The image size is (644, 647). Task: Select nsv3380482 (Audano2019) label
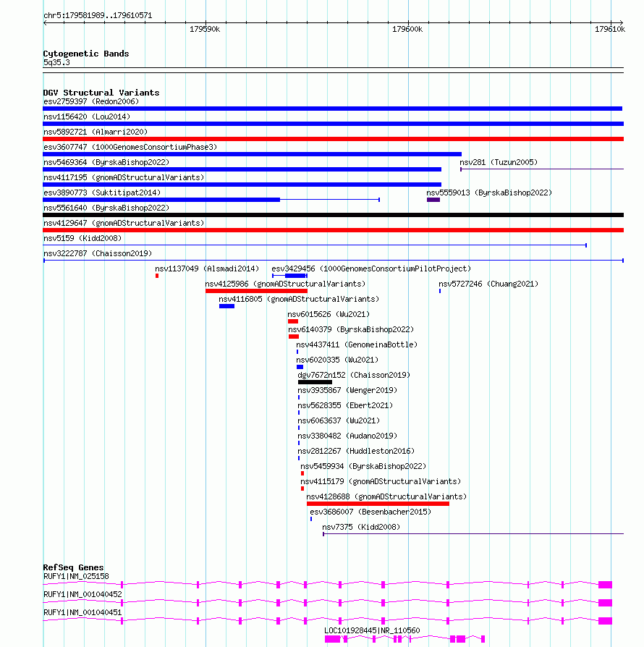347,436
